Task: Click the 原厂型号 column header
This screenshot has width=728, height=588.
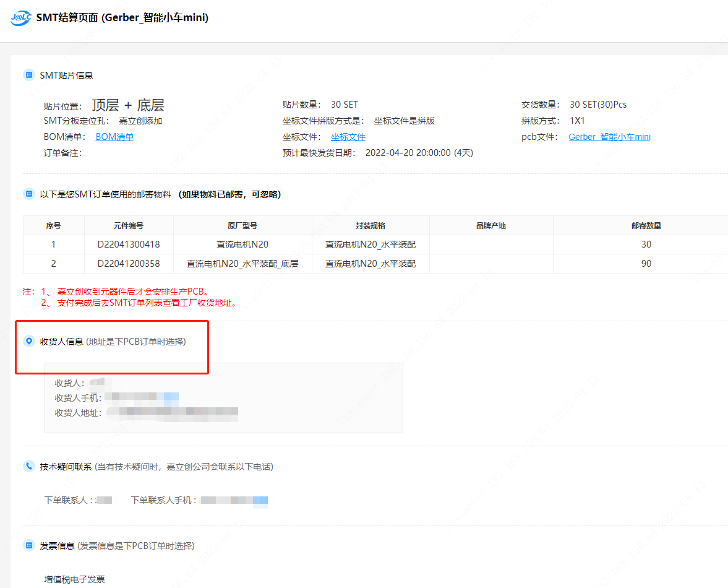Action: (242, 225)
